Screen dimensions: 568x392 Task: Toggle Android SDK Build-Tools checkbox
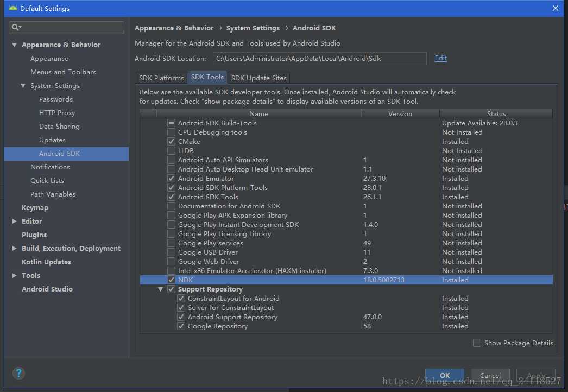click(172, 123)
